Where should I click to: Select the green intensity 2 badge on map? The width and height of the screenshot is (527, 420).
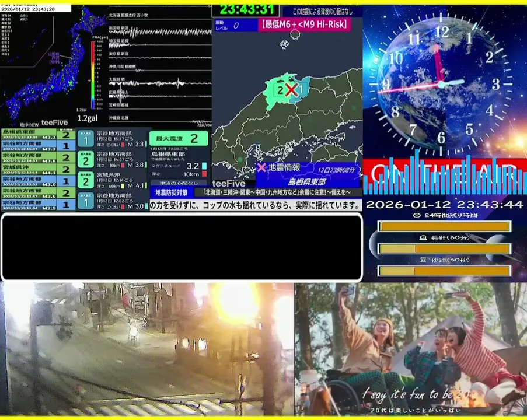pos(281,90)
